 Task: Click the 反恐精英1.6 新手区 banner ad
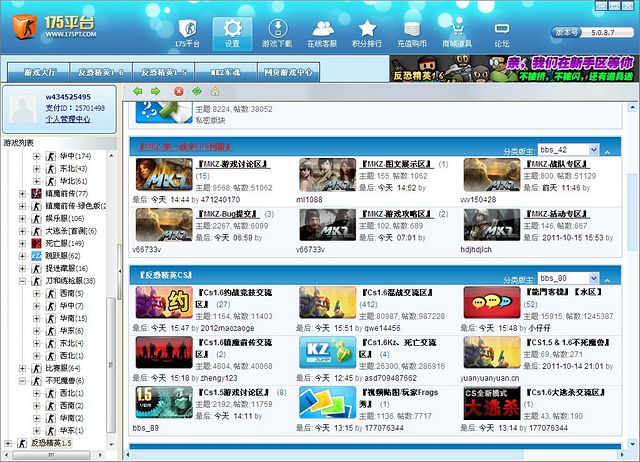tap(514, 69)
